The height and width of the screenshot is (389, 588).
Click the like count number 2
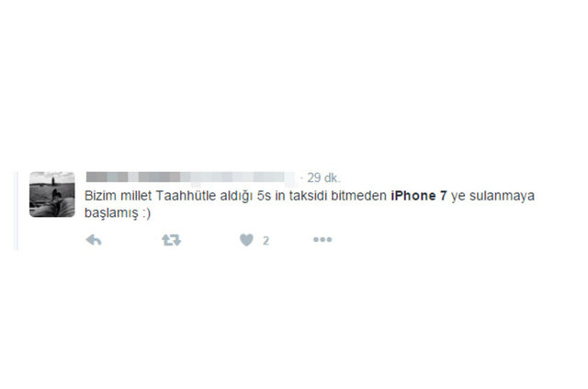(x=266, y=240)
